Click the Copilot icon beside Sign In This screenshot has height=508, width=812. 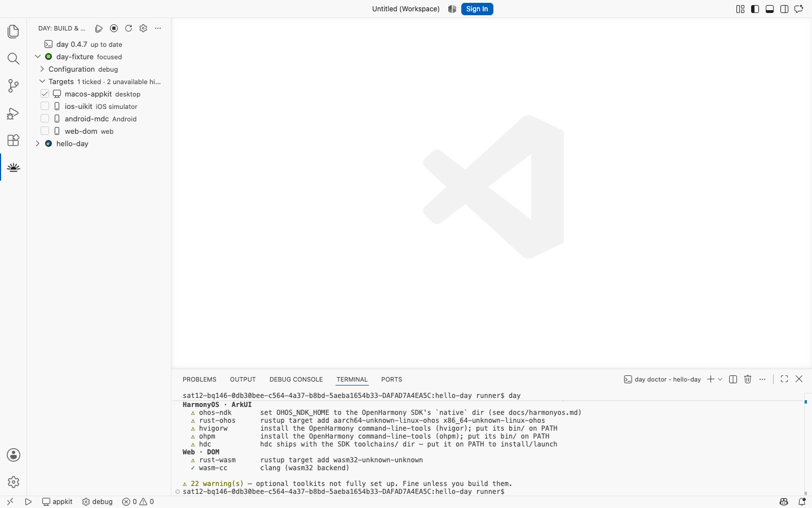452,9
